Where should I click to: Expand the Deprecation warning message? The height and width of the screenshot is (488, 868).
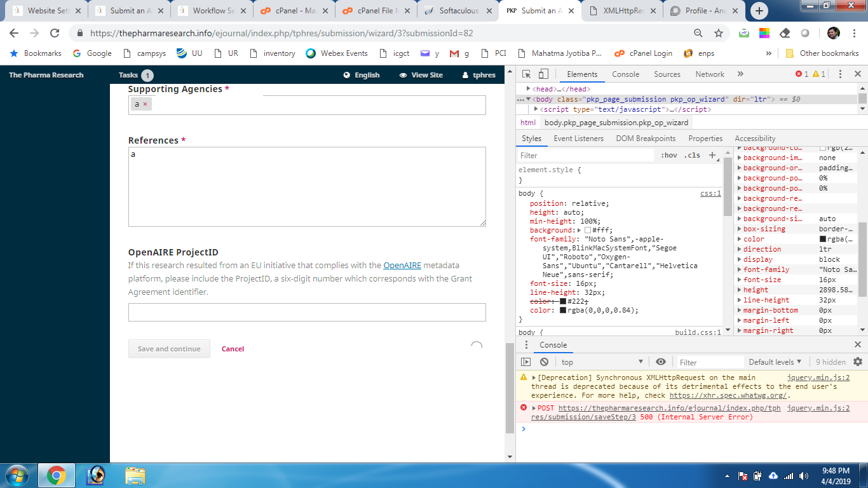534,377
